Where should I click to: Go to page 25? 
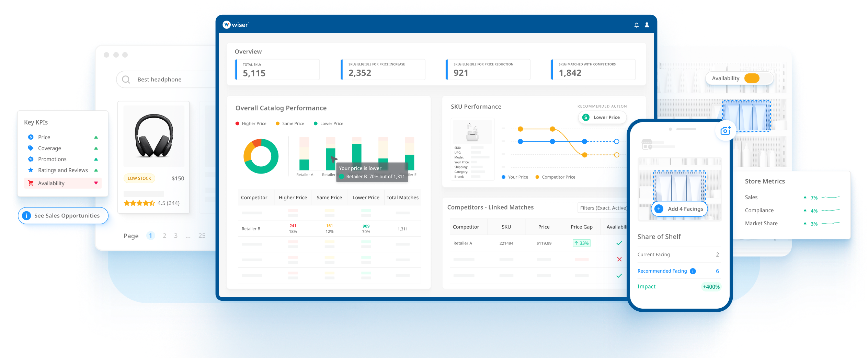click(202, 236)
